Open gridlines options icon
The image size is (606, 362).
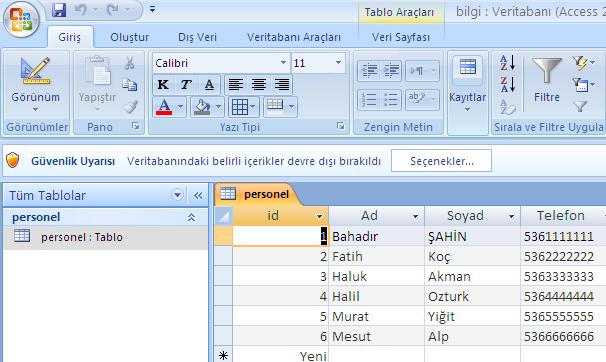[243, 107]
